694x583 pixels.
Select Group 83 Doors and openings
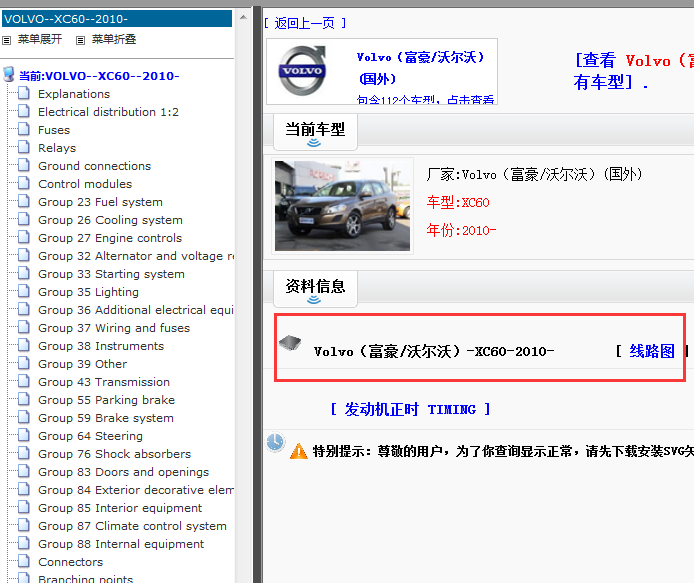pos(123,472)
